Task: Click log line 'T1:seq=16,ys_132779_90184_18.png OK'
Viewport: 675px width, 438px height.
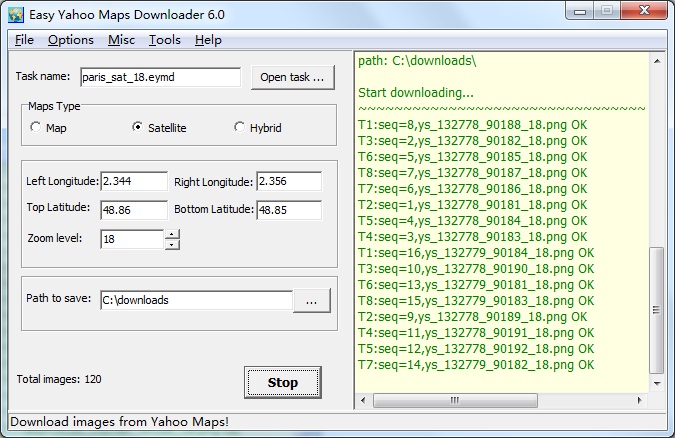Action: tap(476, 253)
